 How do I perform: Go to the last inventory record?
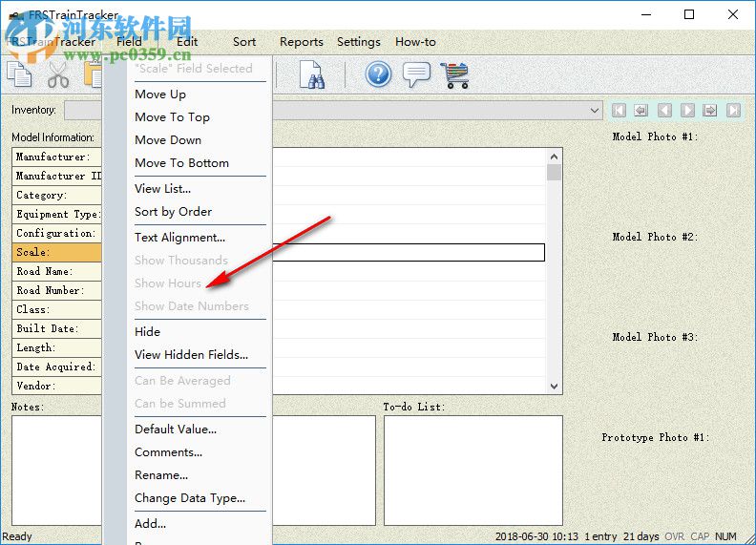[x=733, y=111]
